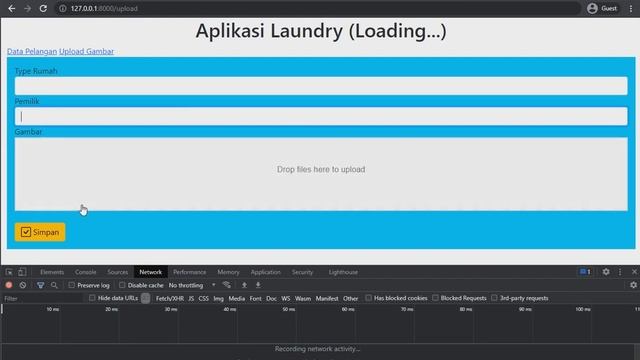Open DevTools settings gear
Image resolution: width=640 pixels, height=360 pixels.
(606, 272)
